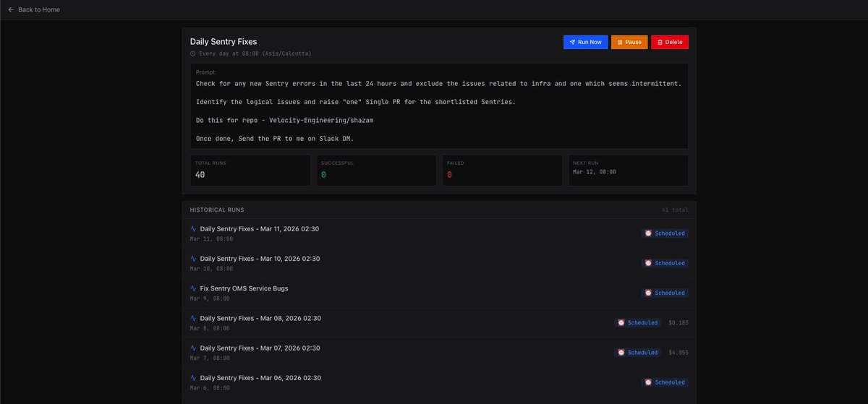Click the Historical Runs section header

click(217, 210)
